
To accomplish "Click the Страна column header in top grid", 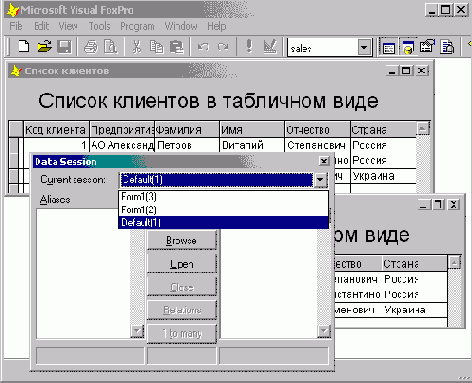I will pyautogui.click(x=383, y=129).
